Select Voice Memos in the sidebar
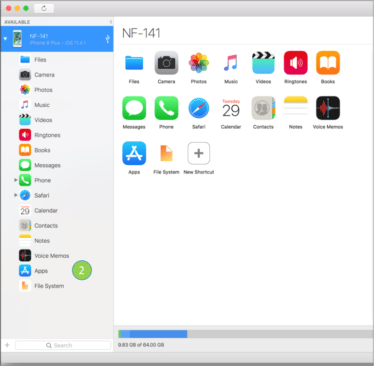This screenshot has height=366, width=374. click(57, 256)
